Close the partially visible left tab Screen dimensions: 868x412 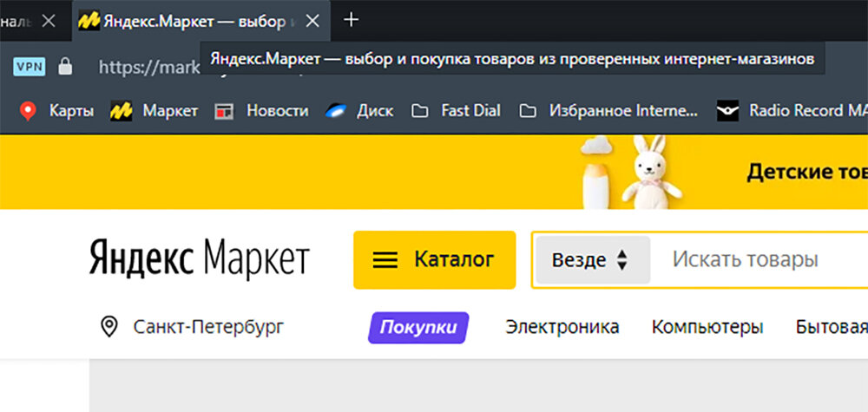pyautogui.click(x=49, y=21)
